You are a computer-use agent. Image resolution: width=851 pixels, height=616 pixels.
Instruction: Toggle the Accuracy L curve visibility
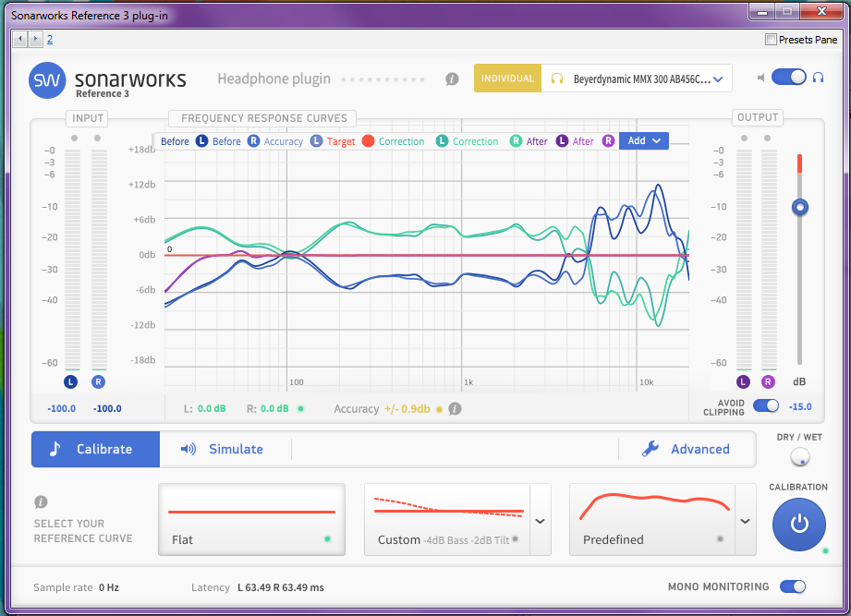316,141
